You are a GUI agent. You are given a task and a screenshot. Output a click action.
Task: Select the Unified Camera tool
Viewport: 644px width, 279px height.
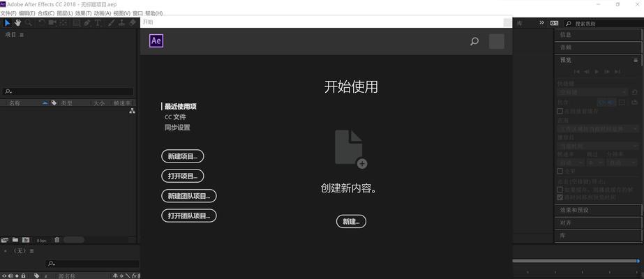point(52,22)
